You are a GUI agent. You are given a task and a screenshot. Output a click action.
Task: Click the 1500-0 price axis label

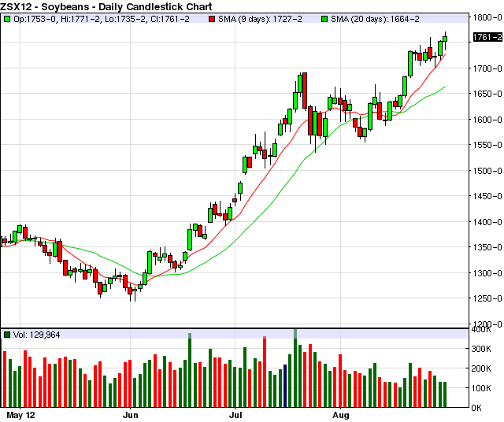tap(487, 171)
